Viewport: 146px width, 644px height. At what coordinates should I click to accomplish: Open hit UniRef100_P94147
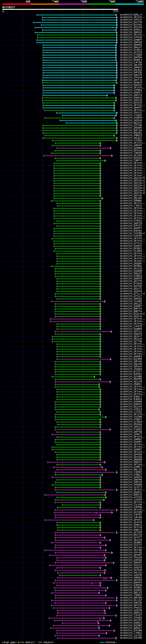click(x=131, y=607)
